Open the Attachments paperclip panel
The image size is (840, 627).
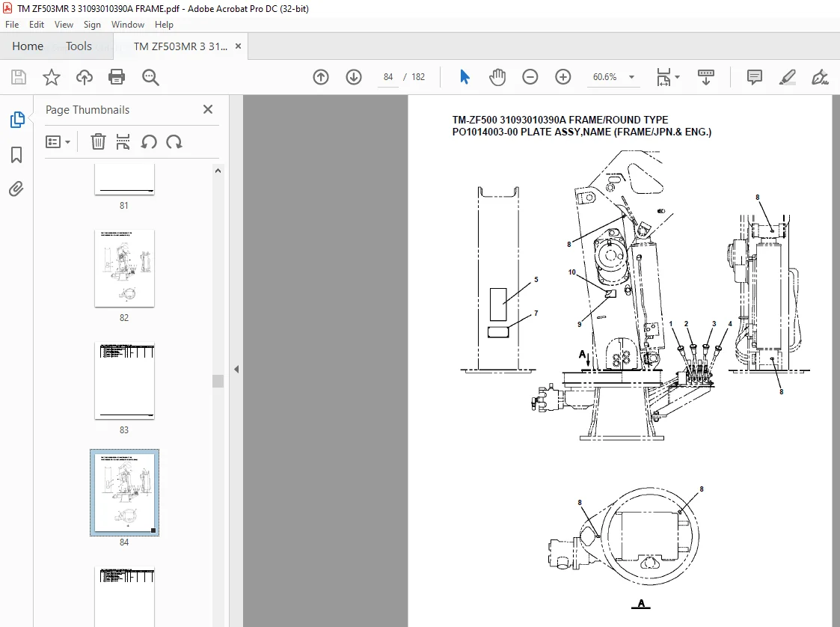tap(16, 189)
